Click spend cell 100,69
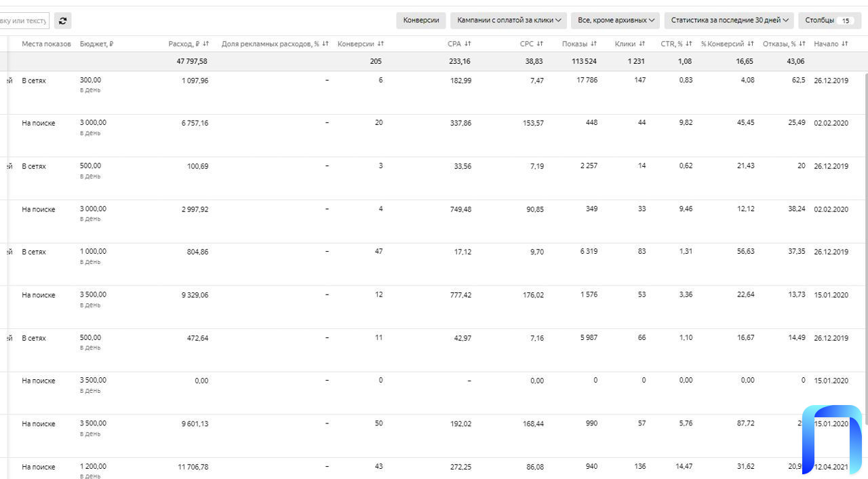The height and width of the screenshot is (479, 868). click(197, 166)
